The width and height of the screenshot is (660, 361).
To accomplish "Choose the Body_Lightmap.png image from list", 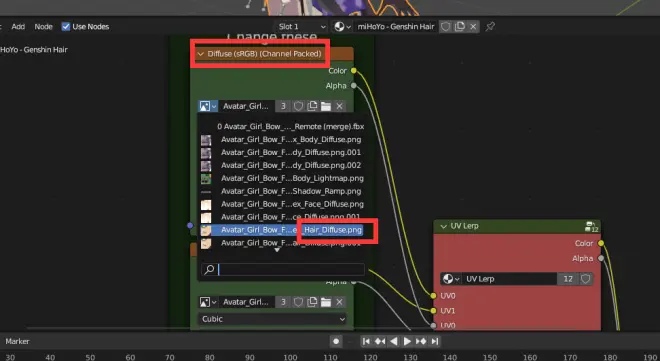I will coord(282,178).
